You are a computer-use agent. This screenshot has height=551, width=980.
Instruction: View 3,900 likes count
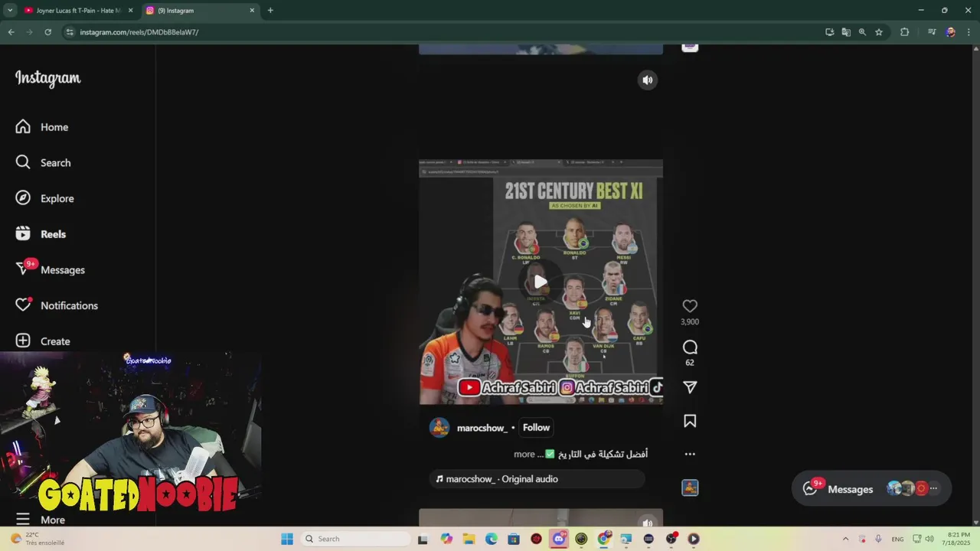click(690, 322)
